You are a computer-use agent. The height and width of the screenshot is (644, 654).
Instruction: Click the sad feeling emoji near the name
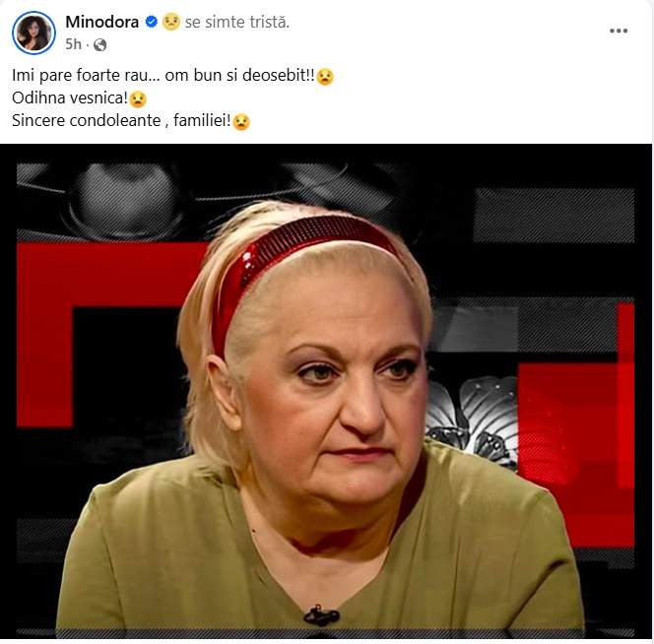tap(171, 22)
